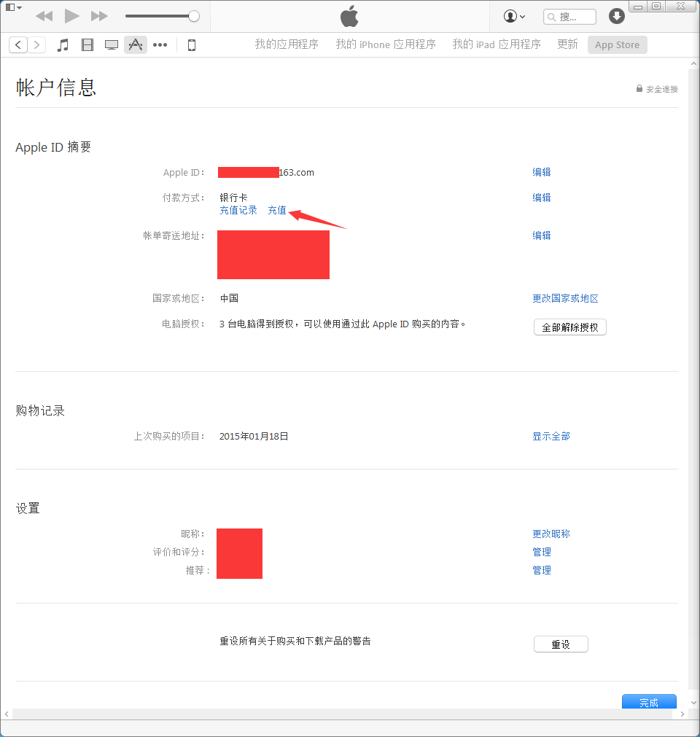Click the 帐户信息 page heading
700x737 pixels.
point(56,88)
